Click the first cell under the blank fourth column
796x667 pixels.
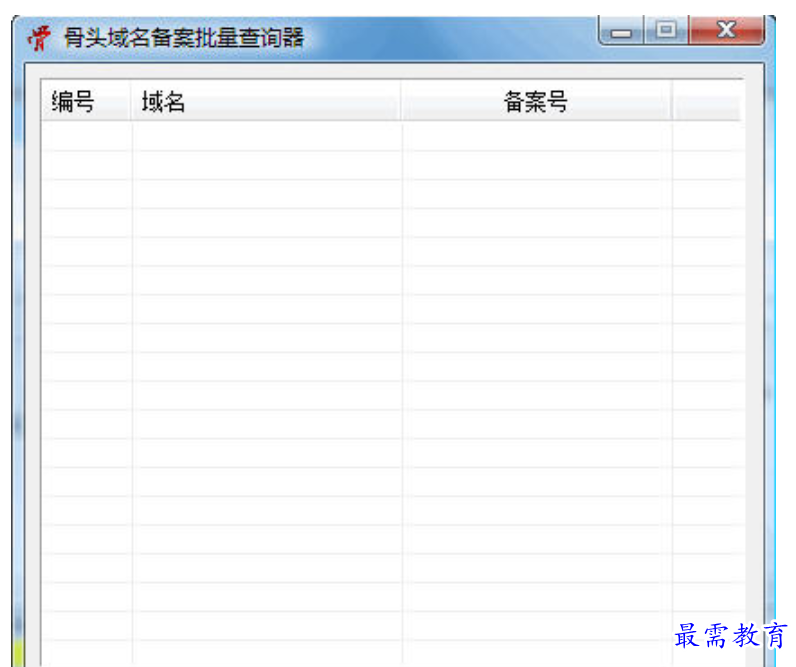[x=709, y=136]
